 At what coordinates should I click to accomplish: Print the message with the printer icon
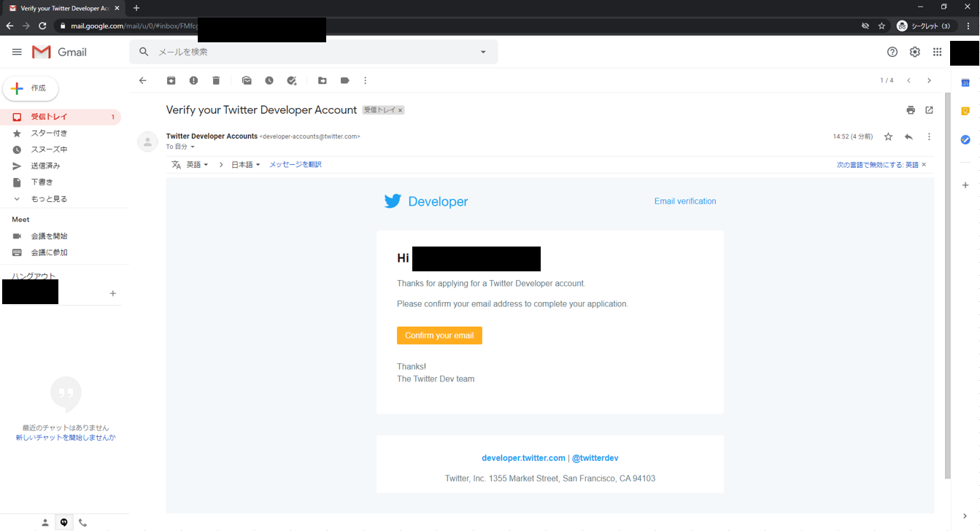[911, 110]
